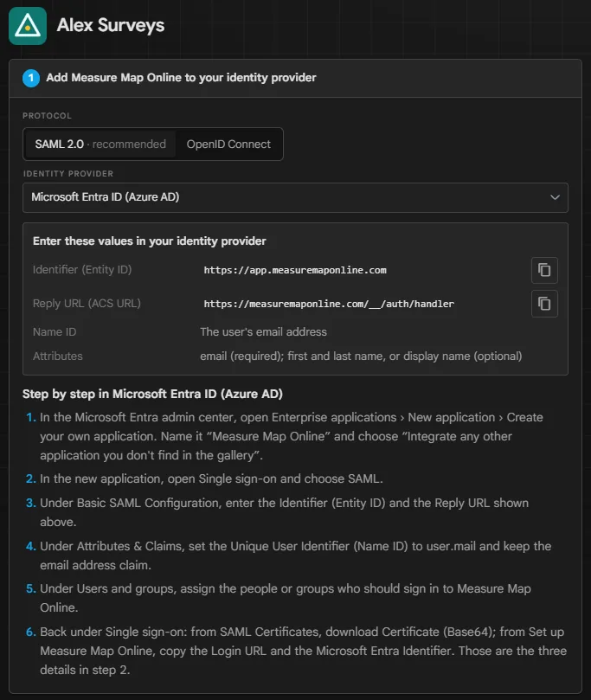Screen dimensions: 591x700
Task: Click the Attributes value starting "email (required)"
Action: pos(361,356)
